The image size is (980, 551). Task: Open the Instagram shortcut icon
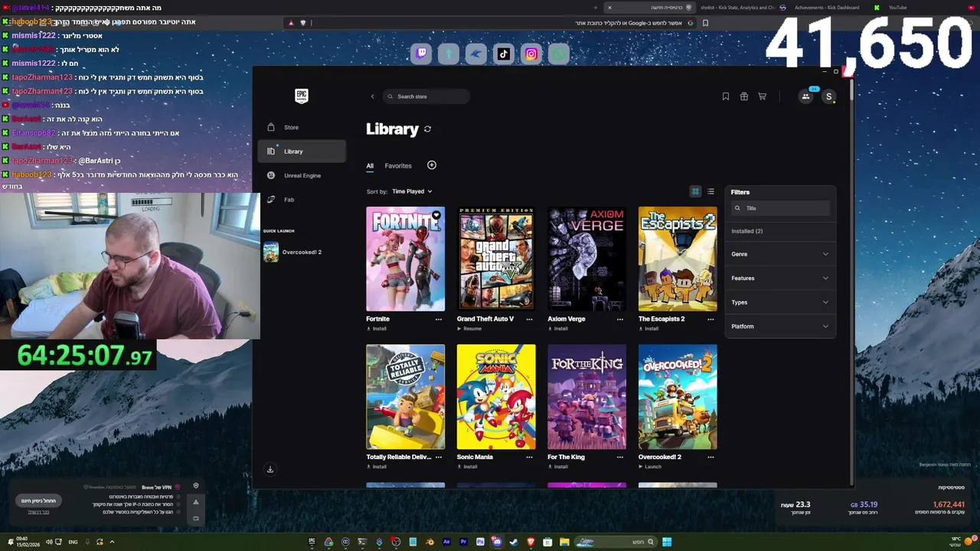[531, 54]
